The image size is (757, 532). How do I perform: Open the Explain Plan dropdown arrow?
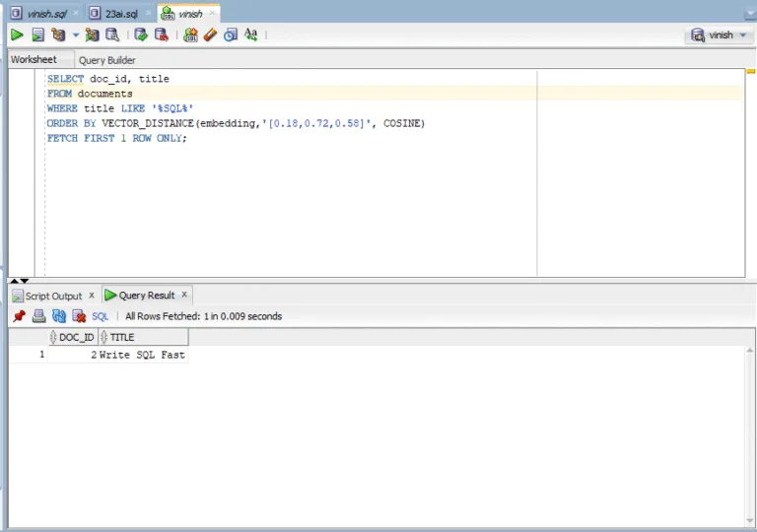click(76, 34)
